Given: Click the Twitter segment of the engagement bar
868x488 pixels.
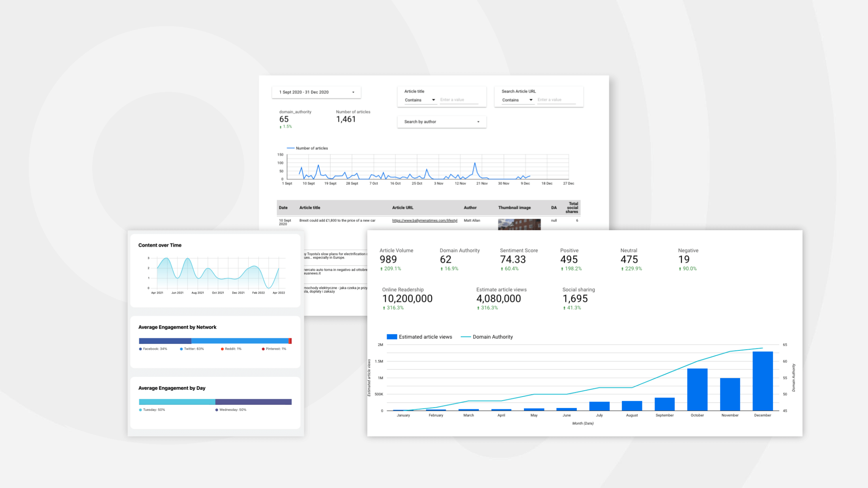Looking at the screenshot, I should coord(240,341).
